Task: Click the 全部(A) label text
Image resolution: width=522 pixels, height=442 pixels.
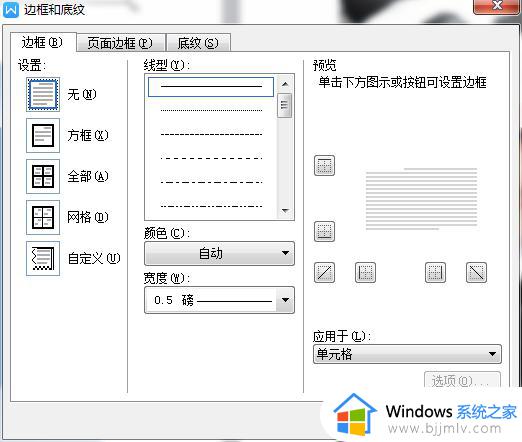Action: tap(88, 176)
